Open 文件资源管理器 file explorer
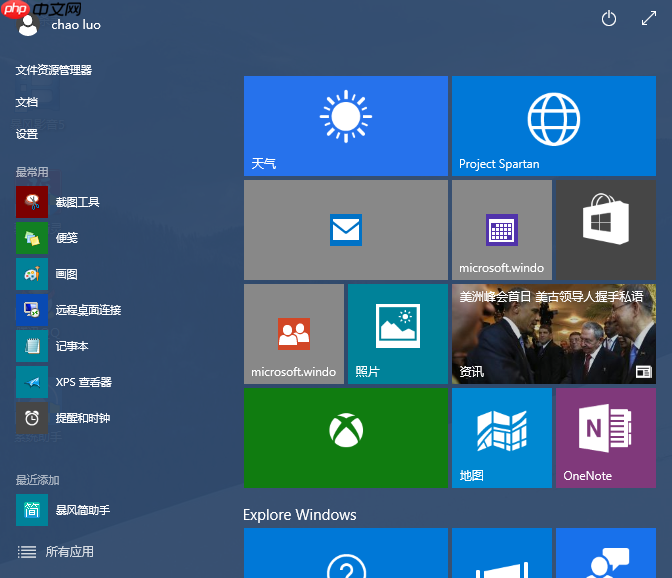This screenshot has width=672, height=578. pyautogui.click(x=54, y=70)
